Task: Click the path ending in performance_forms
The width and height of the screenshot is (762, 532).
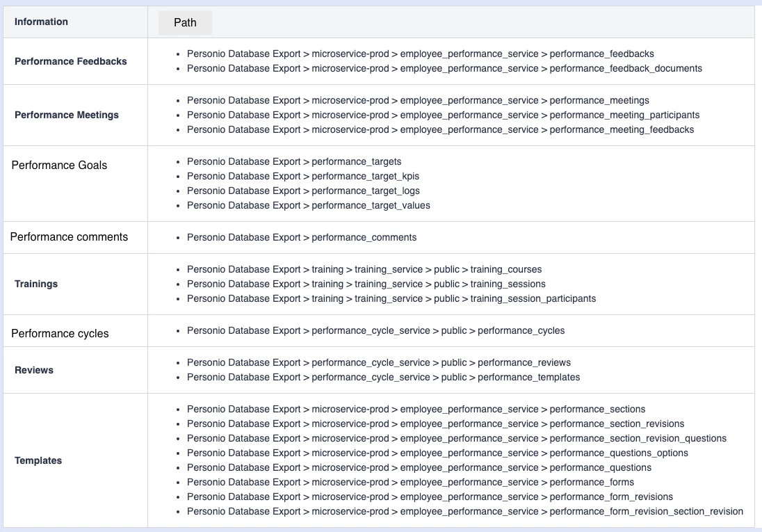Action: (x=411, y=483)
